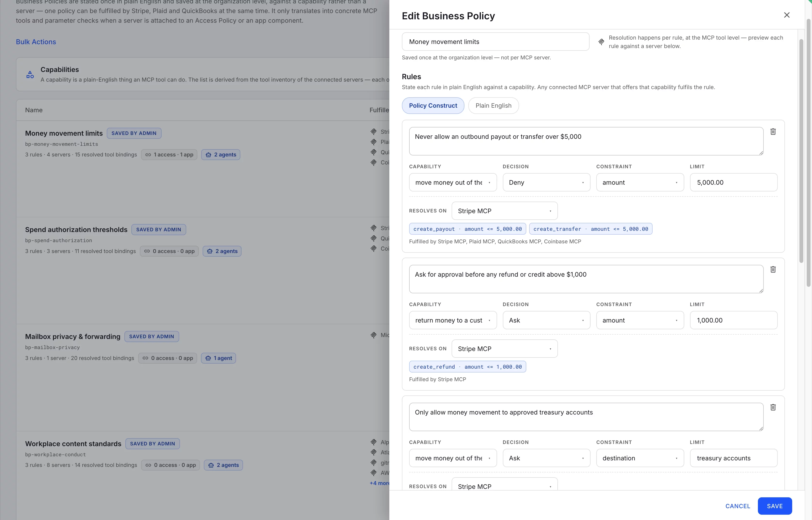Delete the refund approval above $1,000 rule
This screenshot has height=520, width=812.
coord(773,269)
